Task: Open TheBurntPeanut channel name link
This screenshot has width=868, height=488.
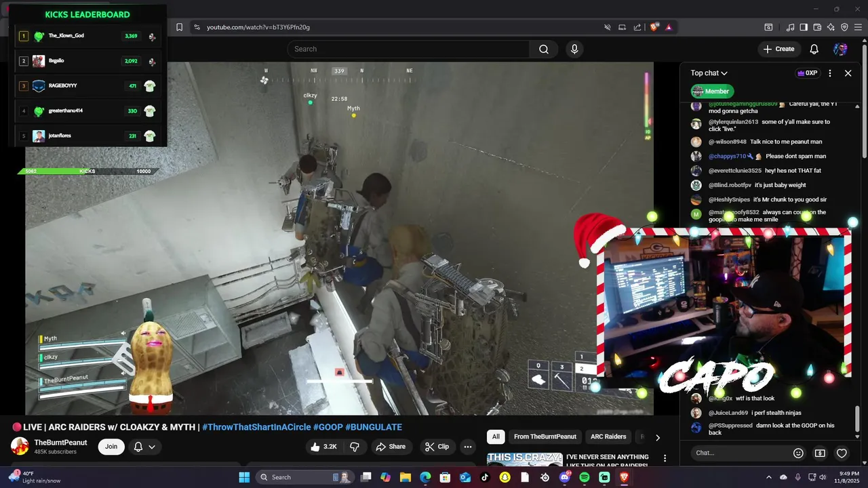Action: (x=60, y=443)
